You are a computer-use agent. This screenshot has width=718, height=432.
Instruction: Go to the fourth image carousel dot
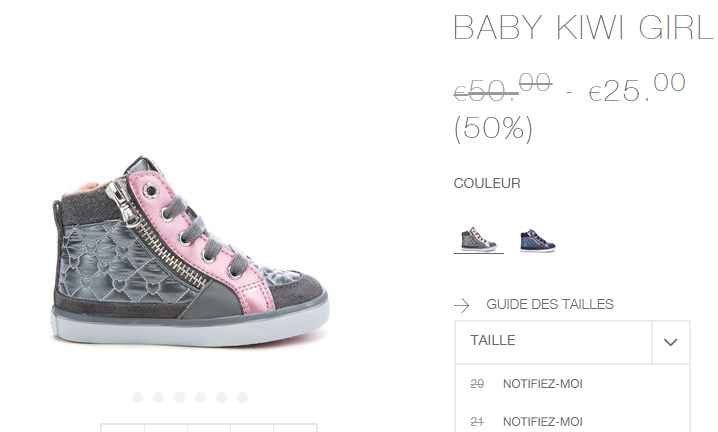pos(200,397)
